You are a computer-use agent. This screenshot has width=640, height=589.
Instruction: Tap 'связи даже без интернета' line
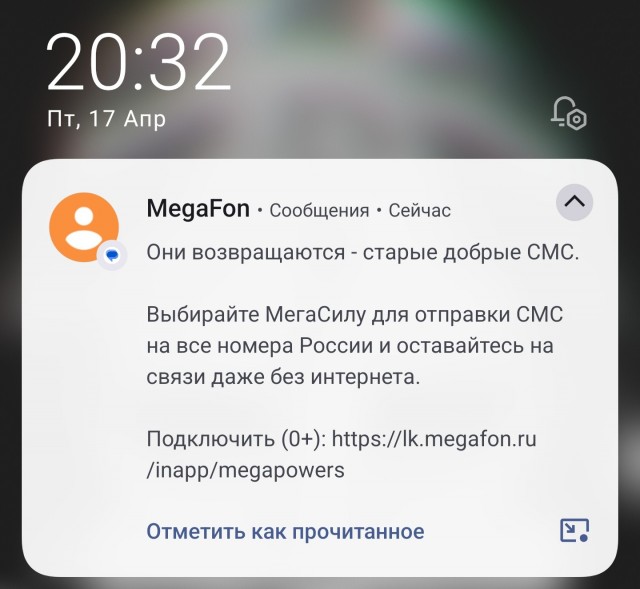(283, 377)
